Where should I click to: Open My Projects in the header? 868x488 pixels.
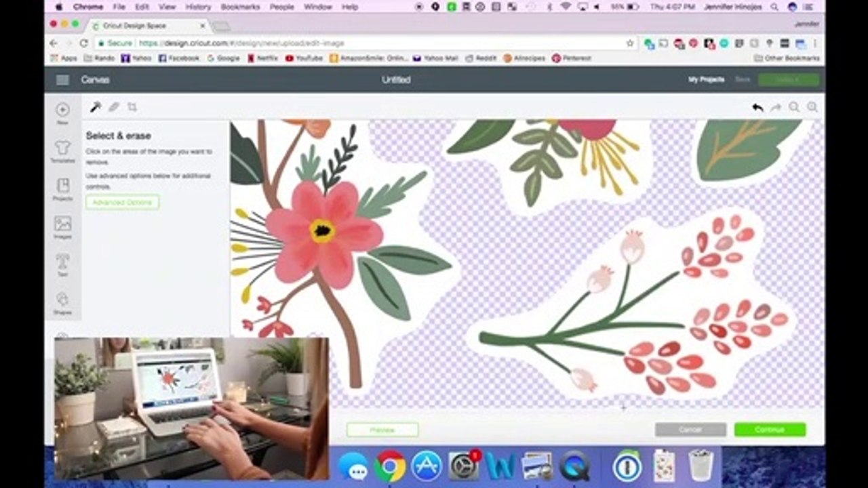(707, 80)
